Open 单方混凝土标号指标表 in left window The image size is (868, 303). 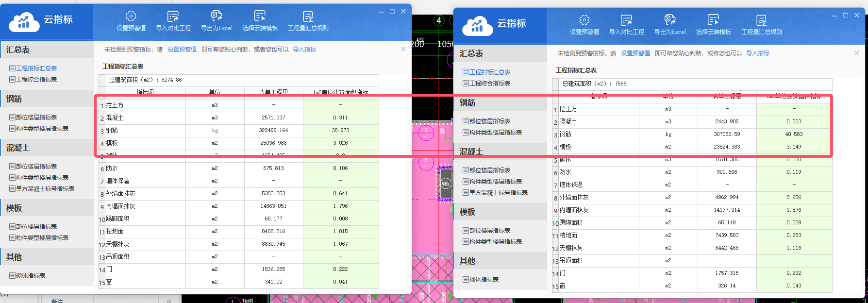(42, 188)
